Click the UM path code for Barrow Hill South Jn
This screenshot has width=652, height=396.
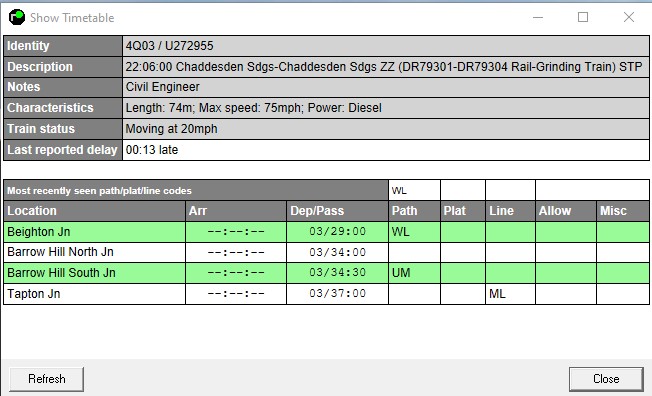pos(401,273)
